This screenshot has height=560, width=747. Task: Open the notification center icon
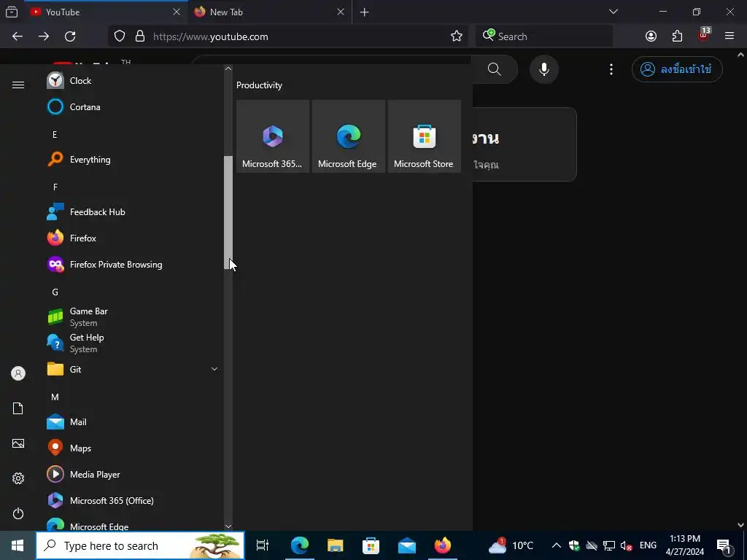coord(724,545)
